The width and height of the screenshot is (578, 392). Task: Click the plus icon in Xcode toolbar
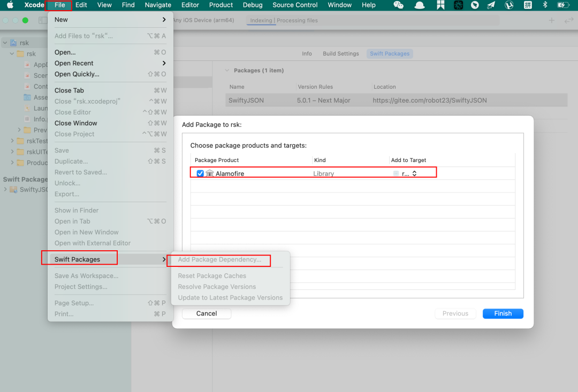pos(551,20)
